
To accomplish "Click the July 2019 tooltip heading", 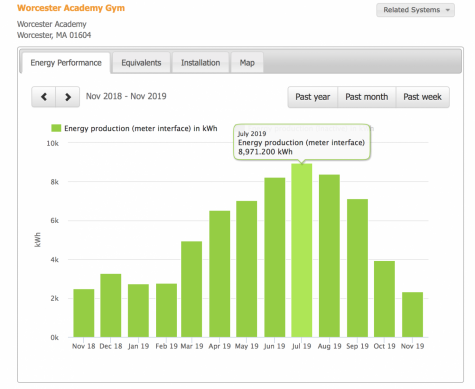I will [x=252, y=134].
